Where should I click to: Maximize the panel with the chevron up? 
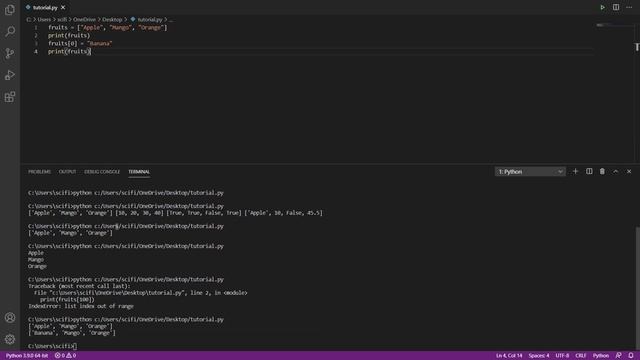[616, 171]
